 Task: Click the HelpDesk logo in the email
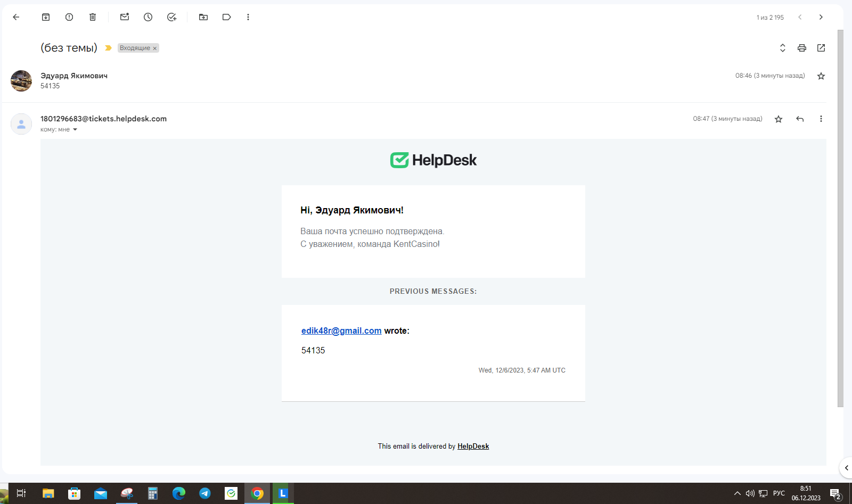click(433, 160)
